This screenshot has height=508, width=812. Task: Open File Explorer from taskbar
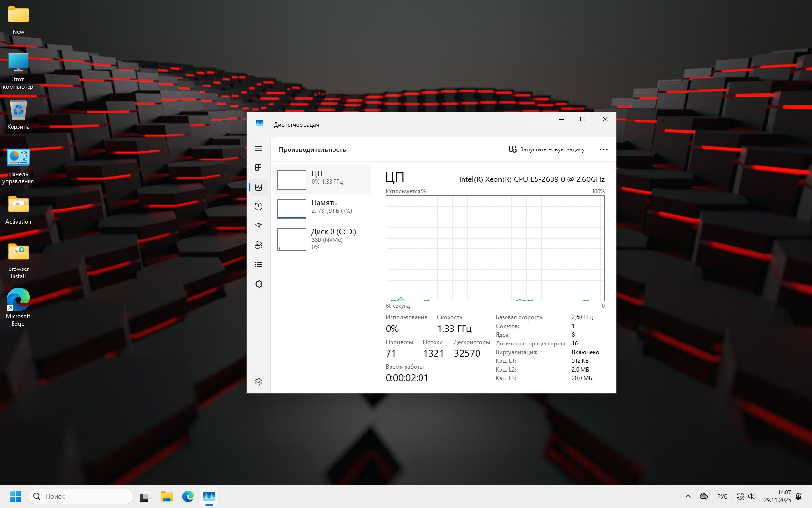point(167,496)
